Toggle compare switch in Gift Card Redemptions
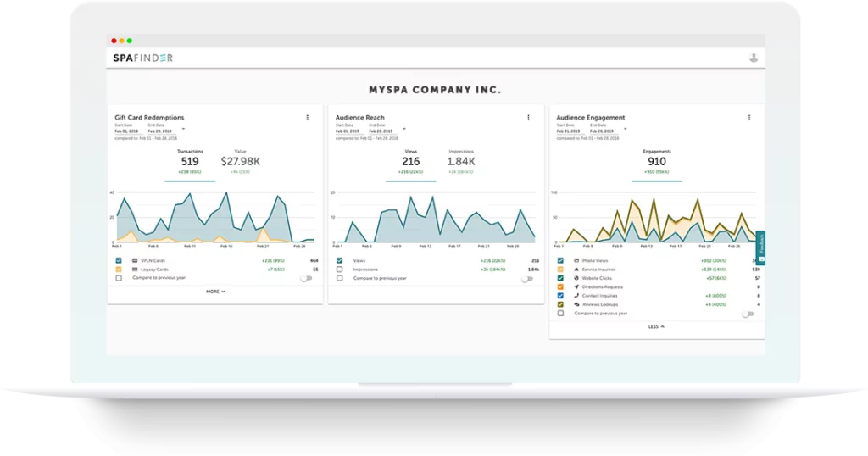Image resolution: width=868 pixels, height=456 pixels. (305, 278)
